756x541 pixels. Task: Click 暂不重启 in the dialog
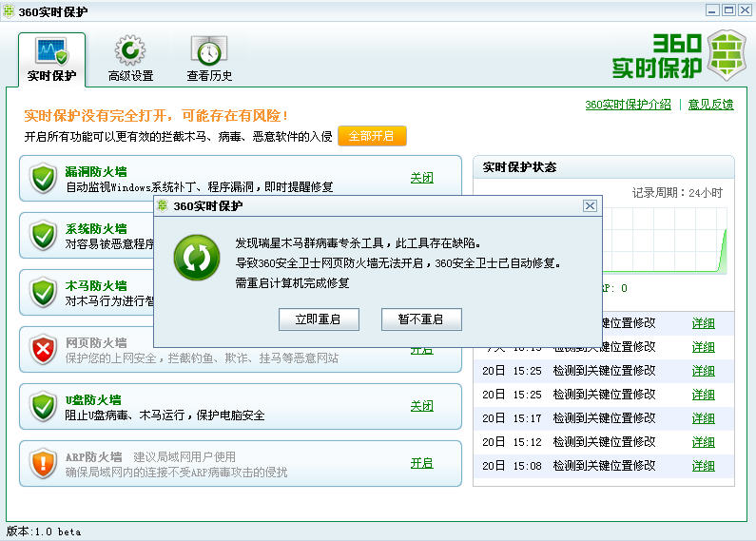[421, 319]
